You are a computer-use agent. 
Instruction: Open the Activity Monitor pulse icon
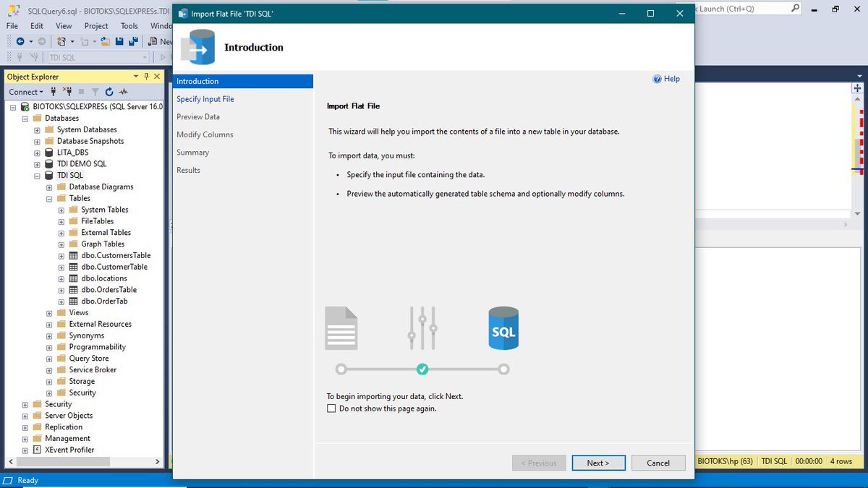124,92
